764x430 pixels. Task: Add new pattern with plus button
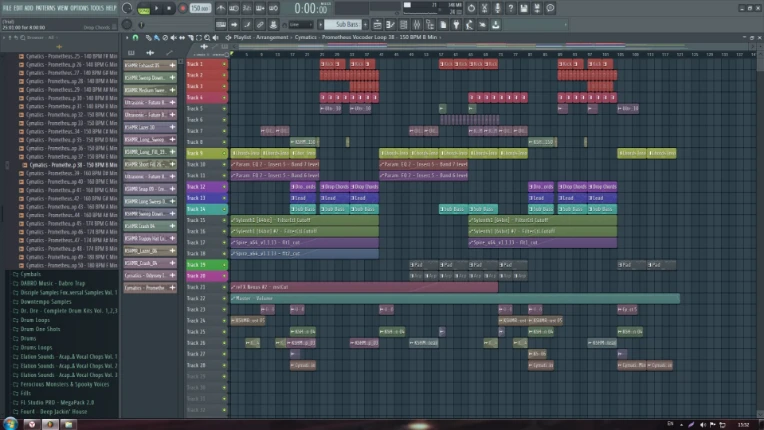point(365,24)
